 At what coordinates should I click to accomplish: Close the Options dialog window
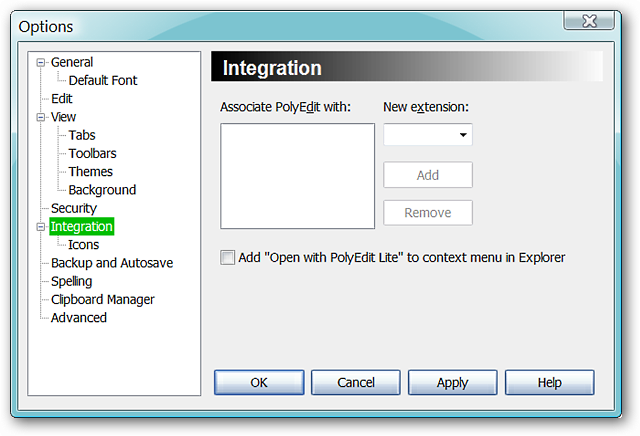pos(589,21)
